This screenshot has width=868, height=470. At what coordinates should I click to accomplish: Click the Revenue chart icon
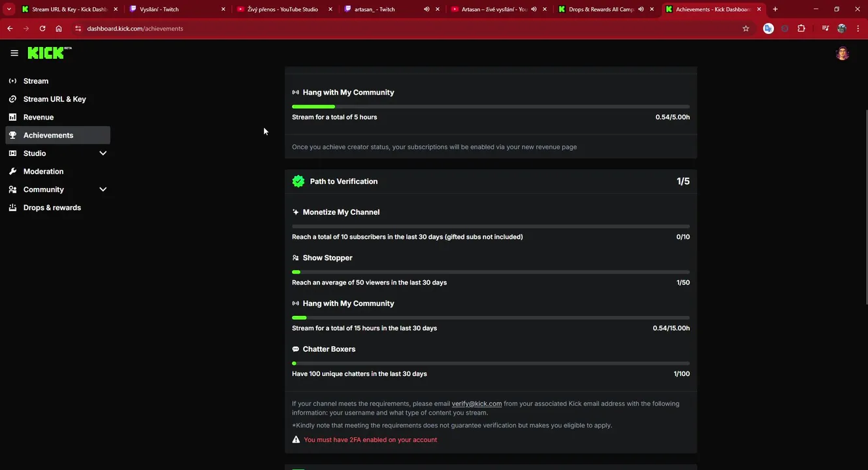[x=12, y=117]
